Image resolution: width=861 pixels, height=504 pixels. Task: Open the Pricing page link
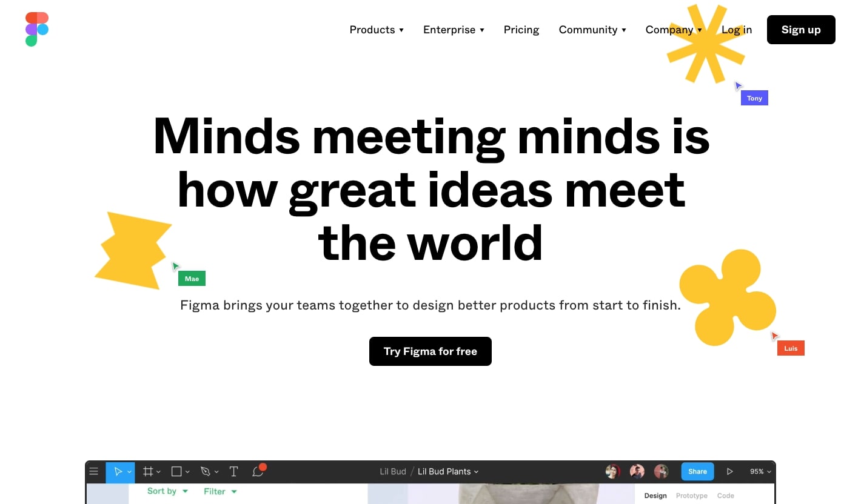point(521,30)
